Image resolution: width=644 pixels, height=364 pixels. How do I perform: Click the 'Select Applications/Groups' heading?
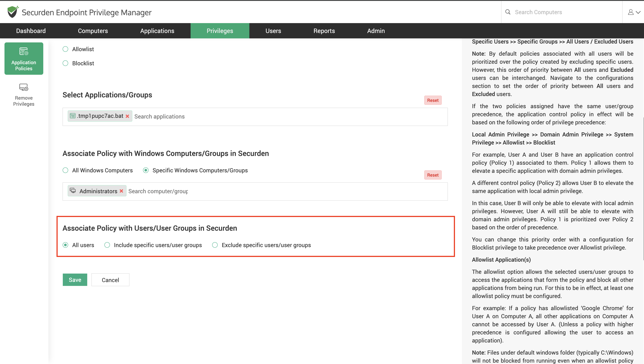pos(107,95)
